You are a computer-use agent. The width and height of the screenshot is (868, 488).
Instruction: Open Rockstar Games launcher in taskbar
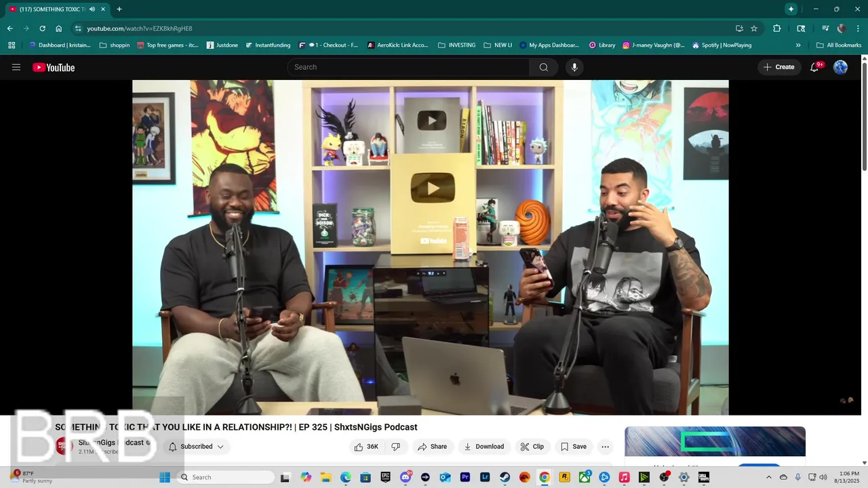(x=564, y=477)
